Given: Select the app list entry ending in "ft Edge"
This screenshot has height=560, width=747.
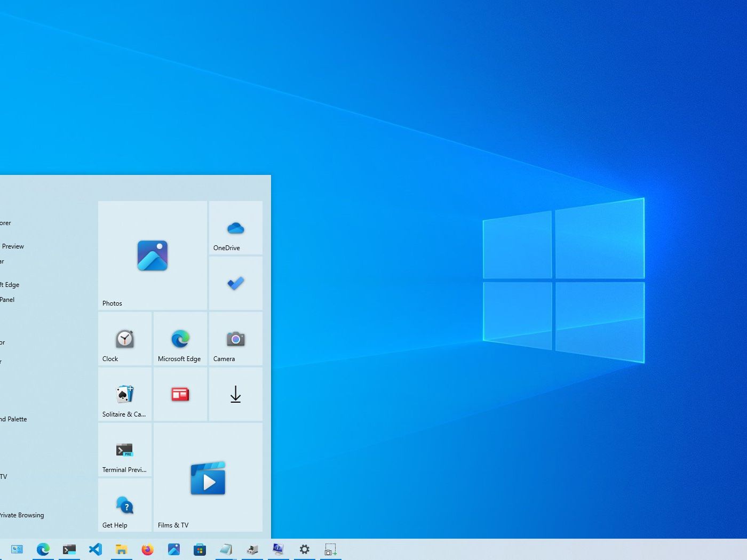Looking at the screenshot, I should pos(10,285).
